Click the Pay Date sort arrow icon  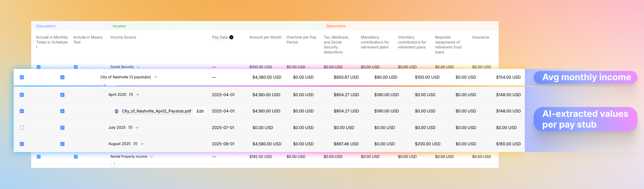(231, 37)
